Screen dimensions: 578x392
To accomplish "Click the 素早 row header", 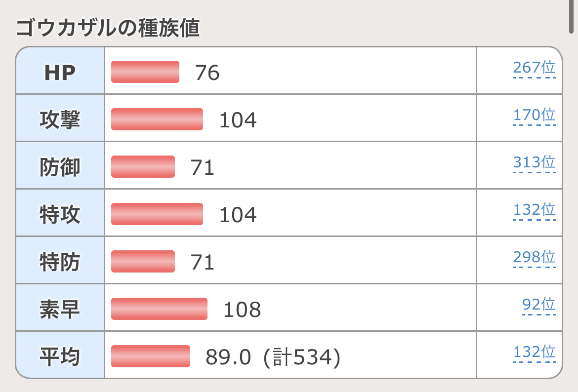I will point(60,309).
